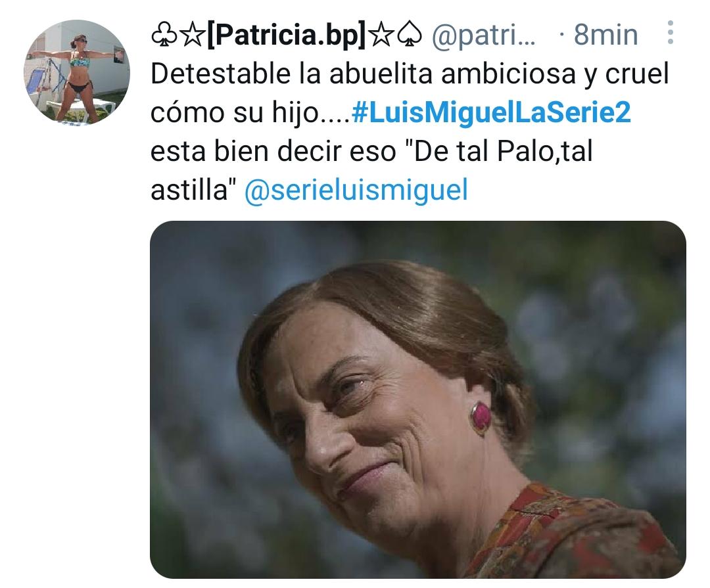Open the #LuisMiguelLaSerie2 hashtag
710x588 pixels.
point(491,112)
